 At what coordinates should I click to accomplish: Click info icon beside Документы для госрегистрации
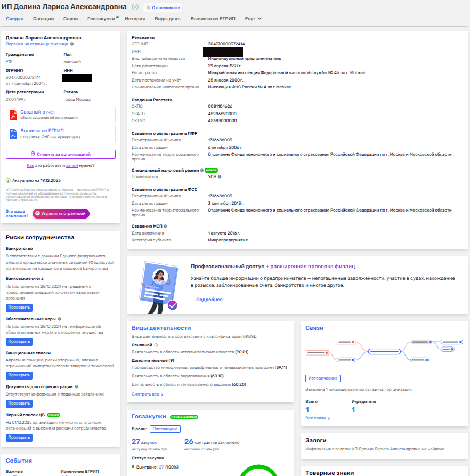point(77,386)
